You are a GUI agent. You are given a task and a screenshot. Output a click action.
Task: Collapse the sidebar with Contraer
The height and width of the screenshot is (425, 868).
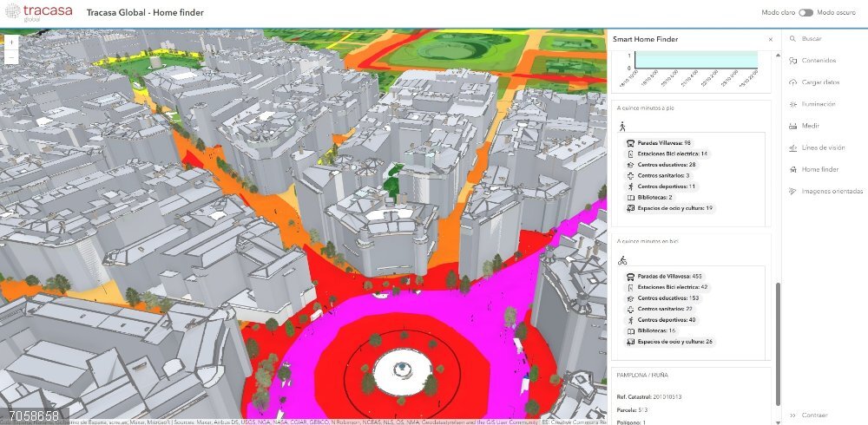(x=813, y=415)
